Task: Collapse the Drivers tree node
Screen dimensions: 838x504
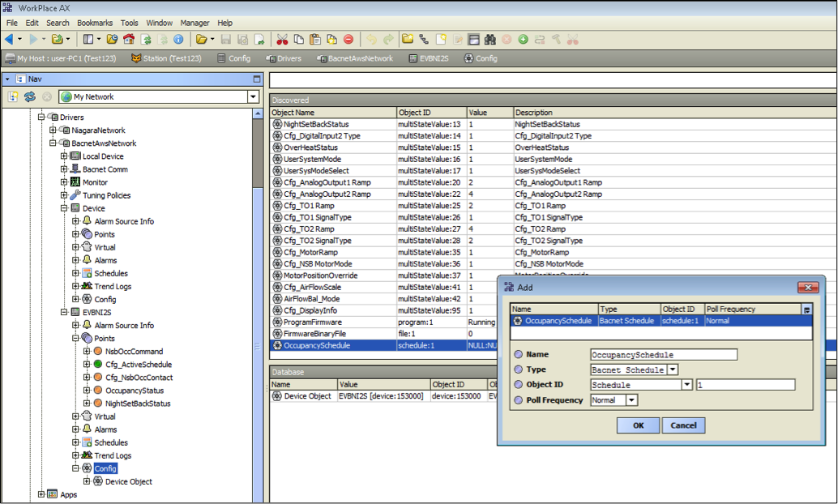Action: tap(41, 117)
